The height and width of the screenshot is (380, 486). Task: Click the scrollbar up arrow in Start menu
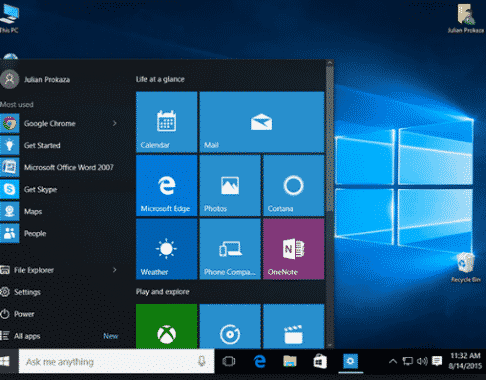330,63
